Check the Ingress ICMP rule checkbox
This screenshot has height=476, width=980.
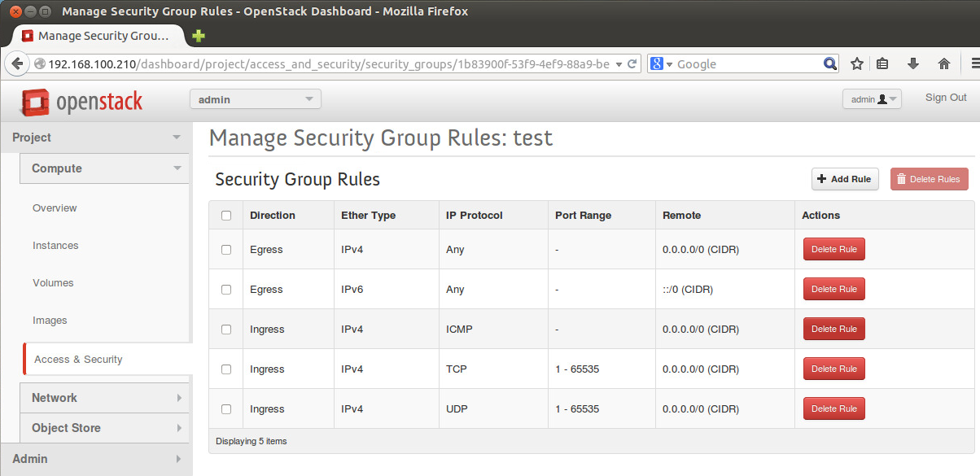coord(225,329)
